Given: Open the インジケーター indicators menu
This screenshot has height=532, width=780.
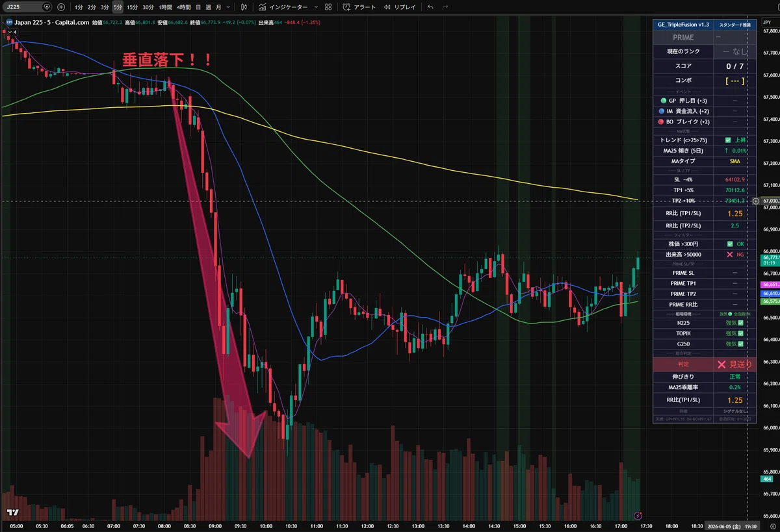Looking at the screenshot, I should (x=283, y=7).
